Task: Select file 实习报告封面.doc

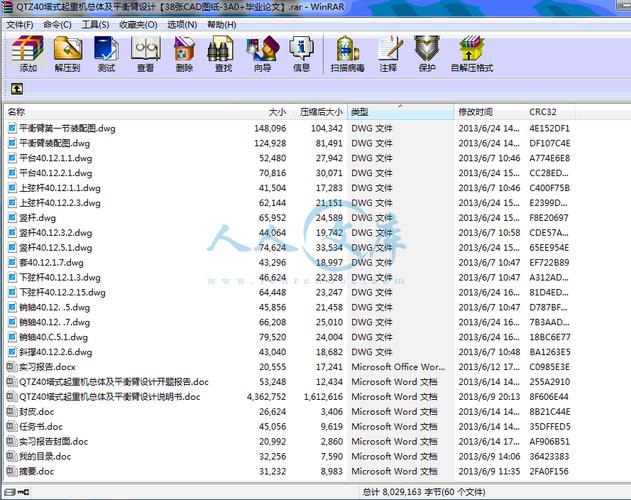Action: tap(54, 441)
